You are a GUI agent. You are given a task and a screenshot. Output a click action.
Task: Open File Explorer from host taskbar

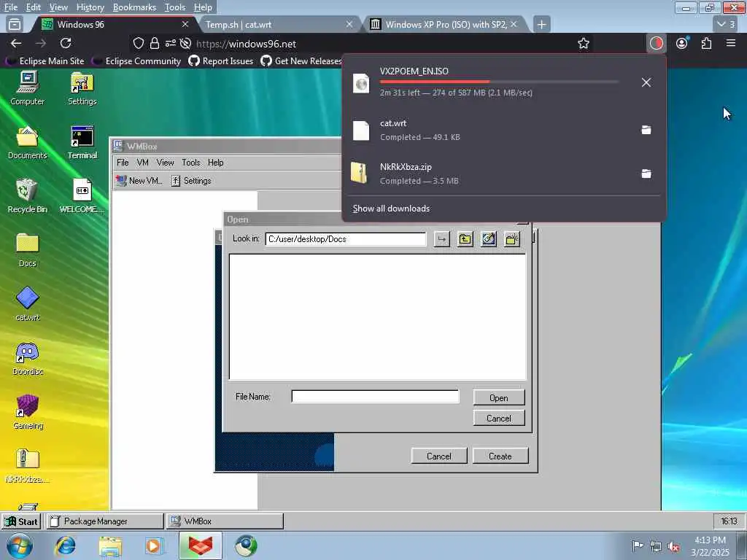coord(111,546)
